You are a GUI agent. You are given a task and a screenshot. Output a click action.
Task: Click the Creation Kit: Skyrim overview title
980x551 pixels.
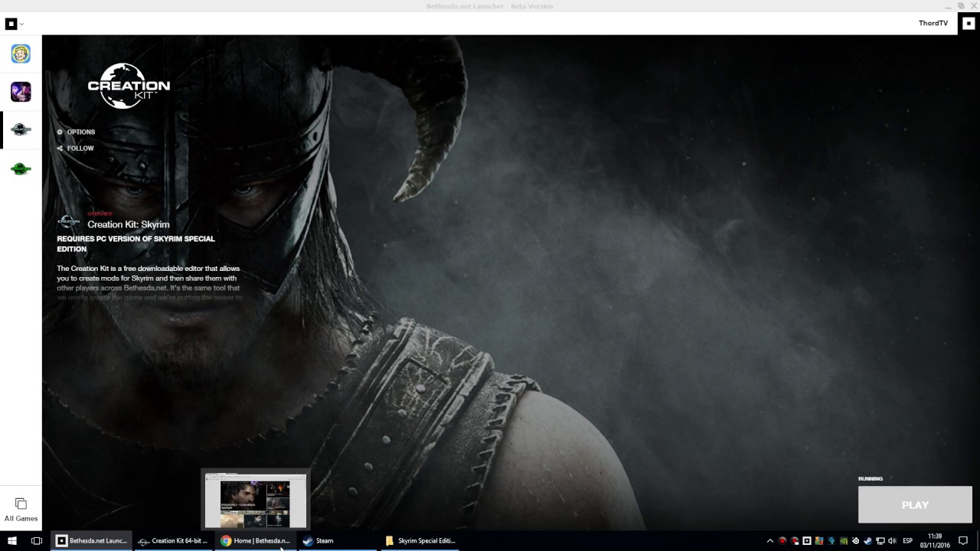[128, 224]
